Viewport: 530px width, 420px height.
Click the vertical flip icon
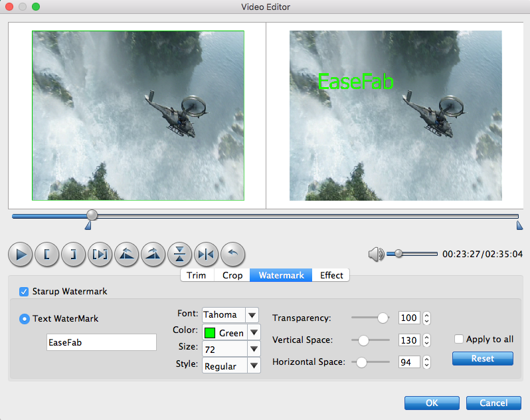(x=180, y=254)
